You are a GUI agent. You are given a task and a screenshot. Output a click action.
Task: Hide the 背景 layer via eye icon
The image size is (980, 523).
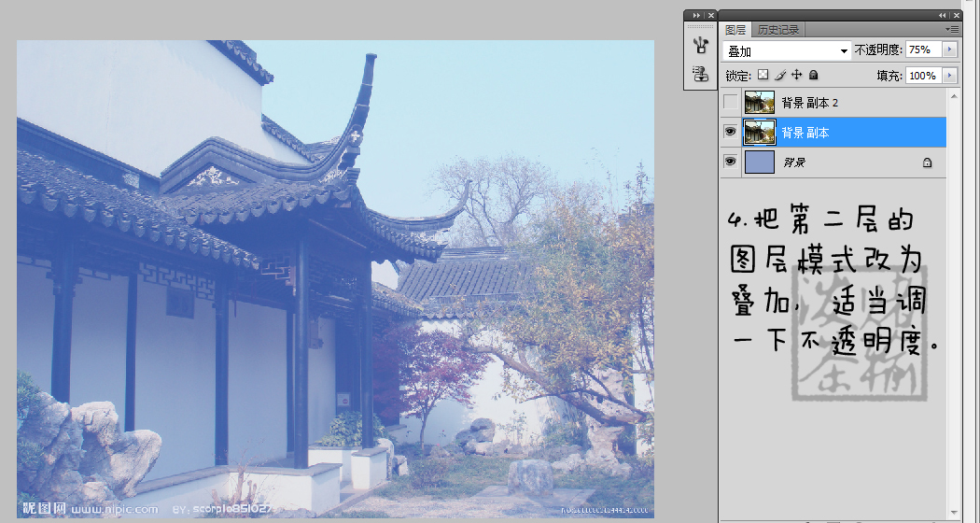click(730, 163)
